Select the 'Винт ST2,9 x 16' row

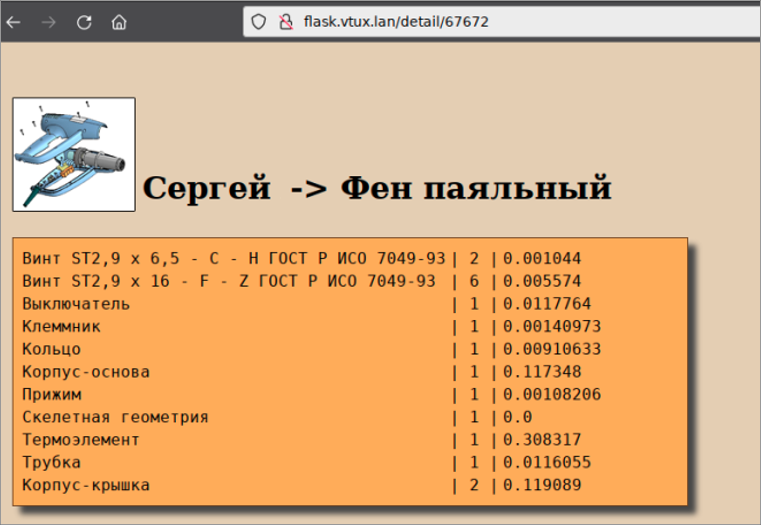click(229, 281)
